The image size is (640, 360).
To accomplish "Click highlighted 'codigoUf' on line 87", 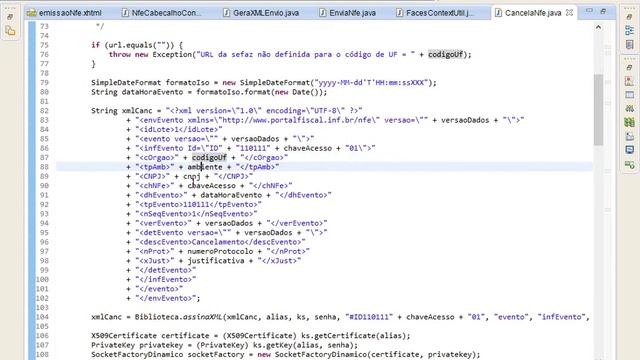I will (209, 158).
